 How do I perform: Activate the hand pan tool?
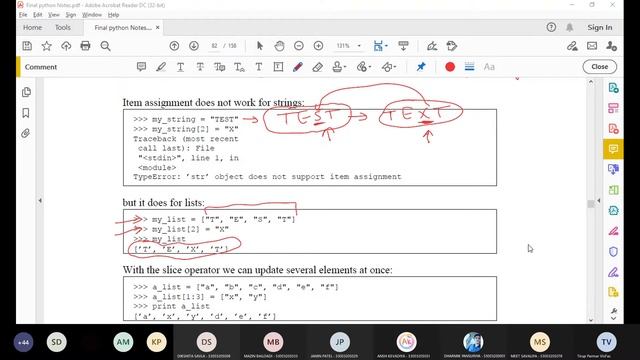click(x=279, y=46)
